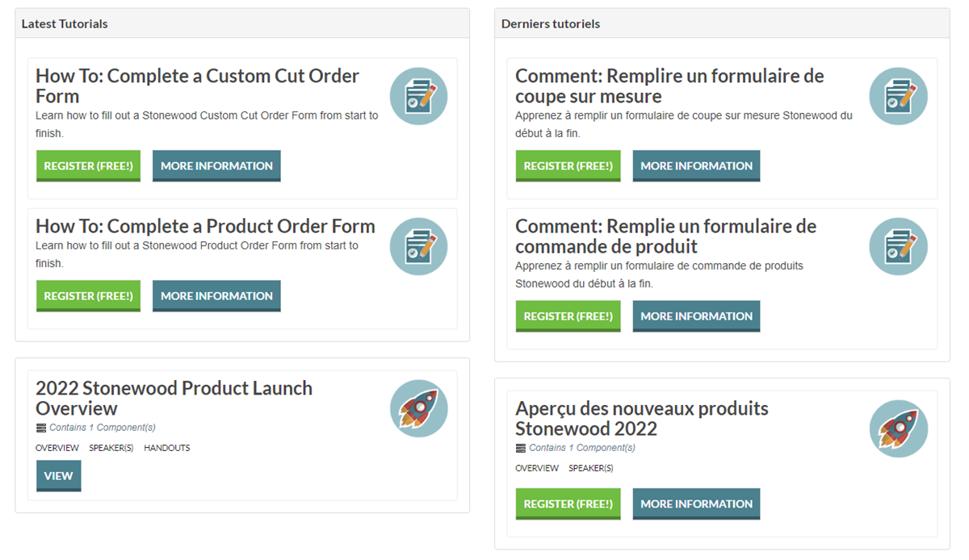Viewport: 969px width, 560px height.
Task: Select Overview tab under Aperçu des nouveaux produits
Action: coord(537,468)
